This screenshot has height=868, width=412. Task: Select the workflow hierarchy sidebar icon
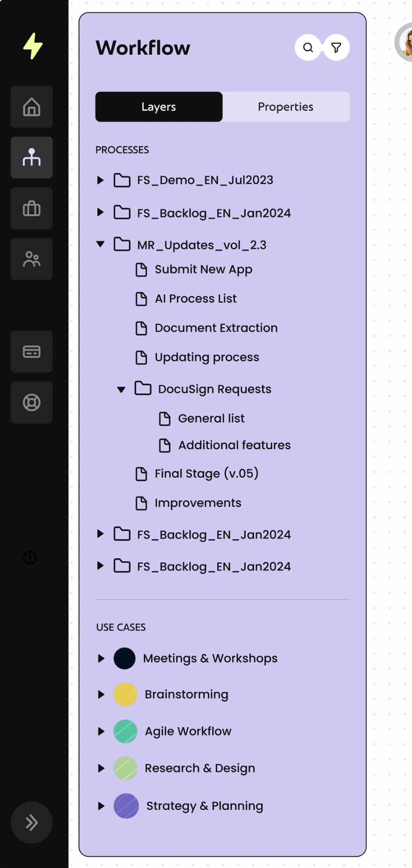pyautogui.click(x=31, y=158)
